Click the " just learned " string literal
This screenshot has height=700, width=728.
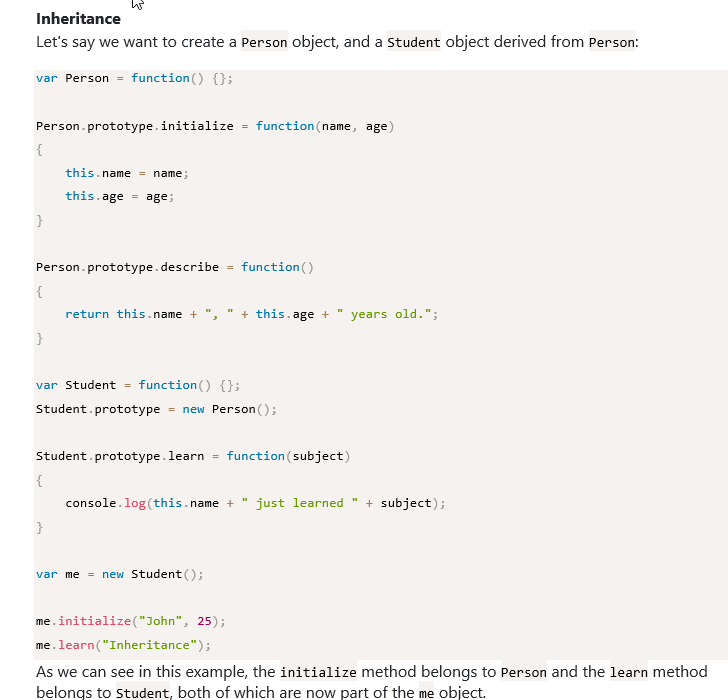coord(299,503)
